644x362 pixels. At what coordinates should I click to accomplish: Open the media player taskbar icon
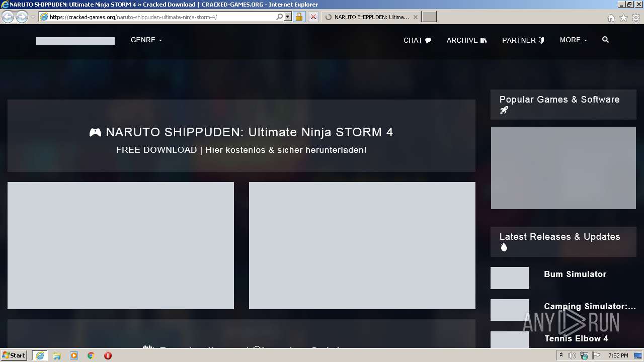pyautogui.click(x=74, y=355)
